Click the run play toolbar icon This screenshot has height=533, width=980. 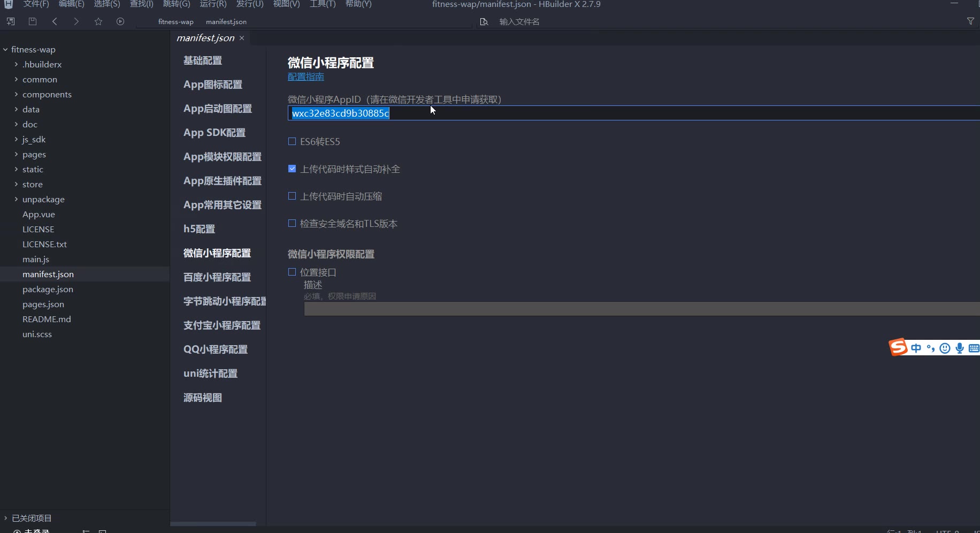120,21
